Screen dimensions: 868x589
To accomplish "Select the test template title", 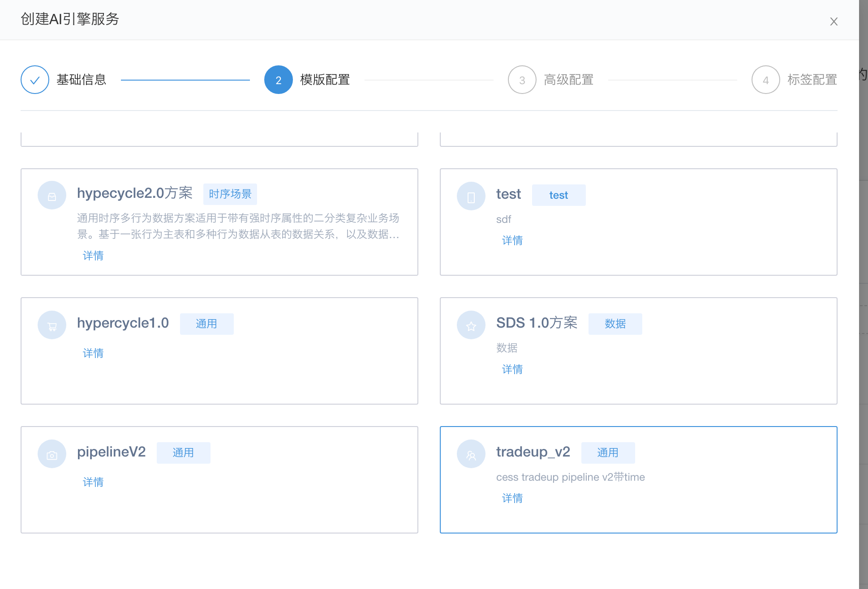I will pos(508,194).
